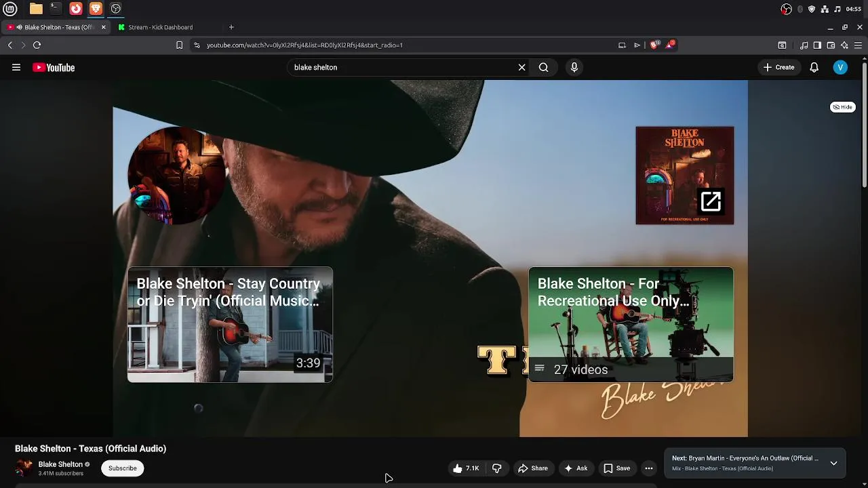Image resolution: width=868 pixels, height=488 pixels.
Task: Dislike the video with thumbs down
Action: pyautogui.click(x=496, y=468)
